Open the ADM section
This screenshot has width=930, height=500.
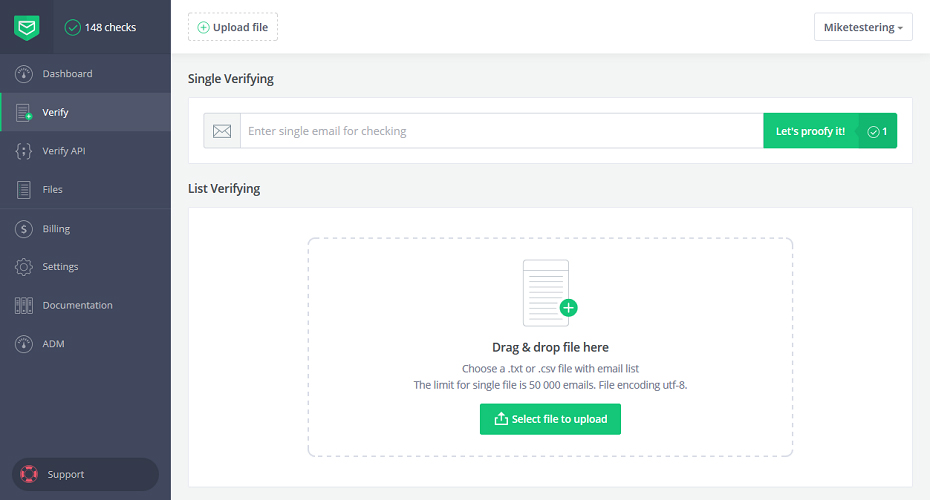coord(85,344)
